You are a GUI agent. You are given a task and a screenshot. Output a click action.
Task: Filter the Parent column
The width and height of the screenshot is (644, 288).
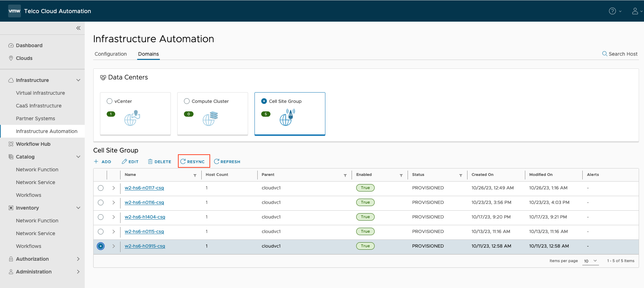pyautogui.click(x=345, y=175)
